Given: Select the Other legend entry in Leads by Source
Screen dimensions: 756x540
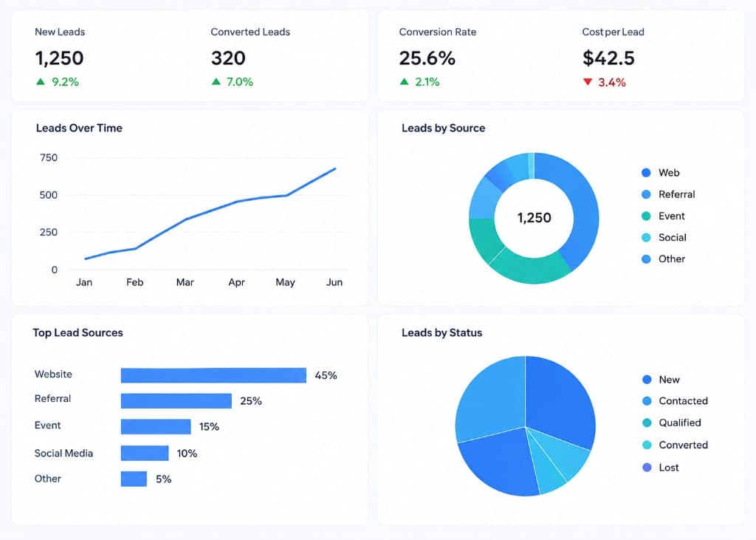Looking at the screenshot, I should [x=664, y=259].
